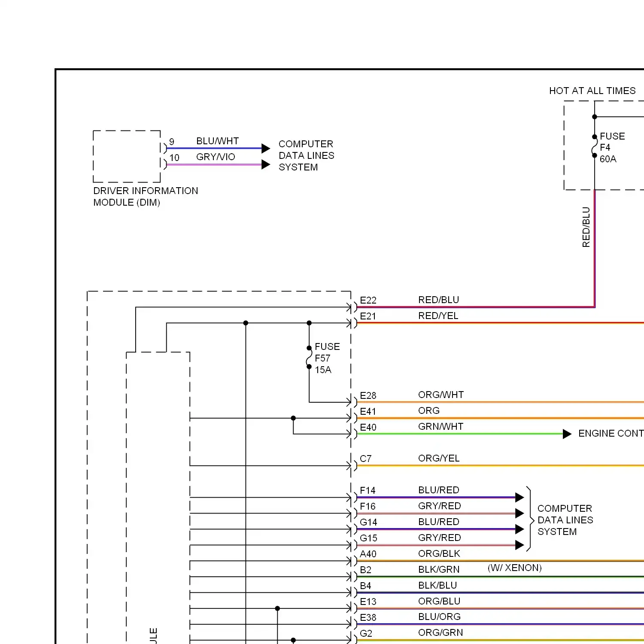Image resolution: width=644 pixels, height=644 pixels.
Task: Select the ORG/WHT wire color label
Action: click(441, 395)
